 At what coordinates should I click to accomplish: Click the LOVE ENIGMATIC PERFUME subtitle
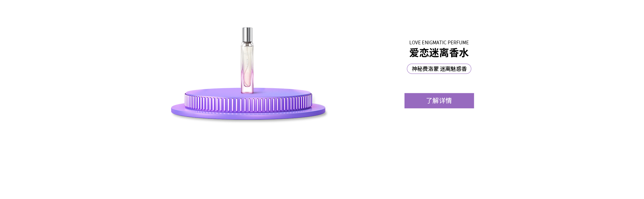click(x=439, y=43)
